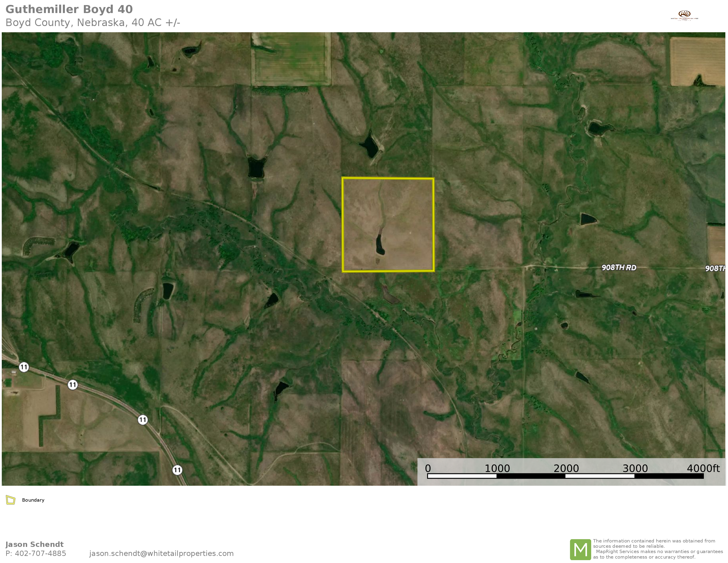Click the yellow Boundary legend icon

tap(11, 500)
